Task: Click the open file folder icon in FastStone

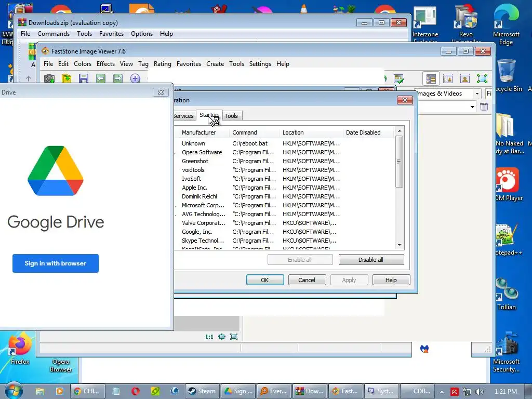Action: coord(66,78)
